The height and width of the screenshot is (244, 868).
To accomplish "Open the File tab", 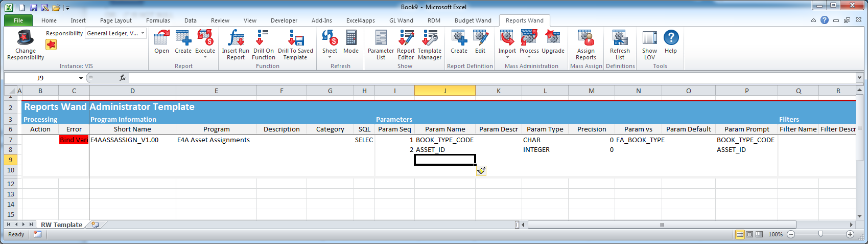I will [18, 20].
